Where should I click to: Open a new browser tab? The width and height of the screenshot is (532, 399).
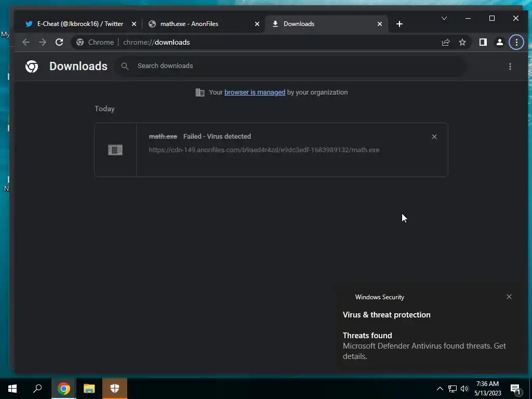[x=400, y=24]
